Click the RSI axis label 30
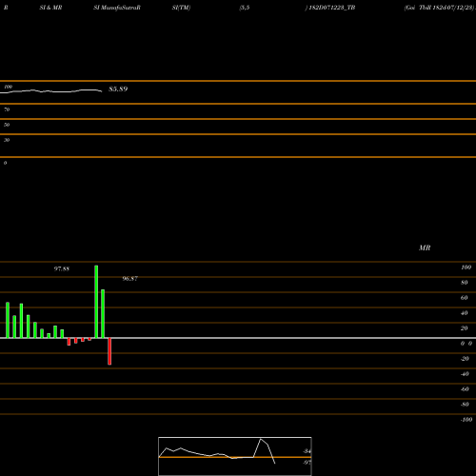This screenshot has height=476, width=476. [7, 140]
